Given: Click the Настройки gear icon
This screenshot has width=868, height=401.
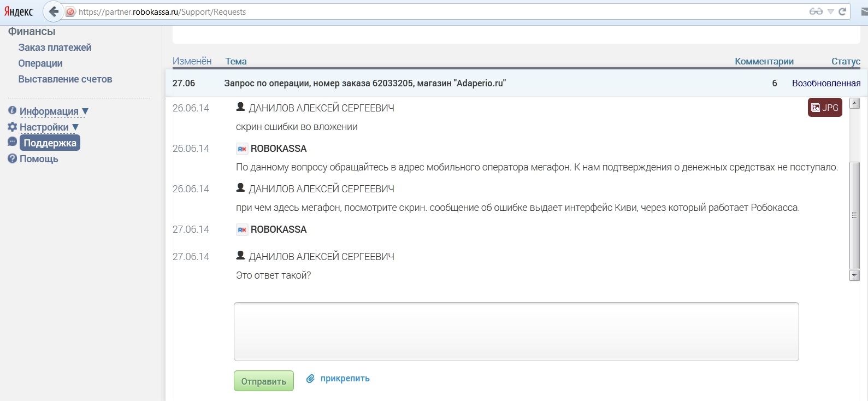Looking at the screenshot, I should 12,127.
